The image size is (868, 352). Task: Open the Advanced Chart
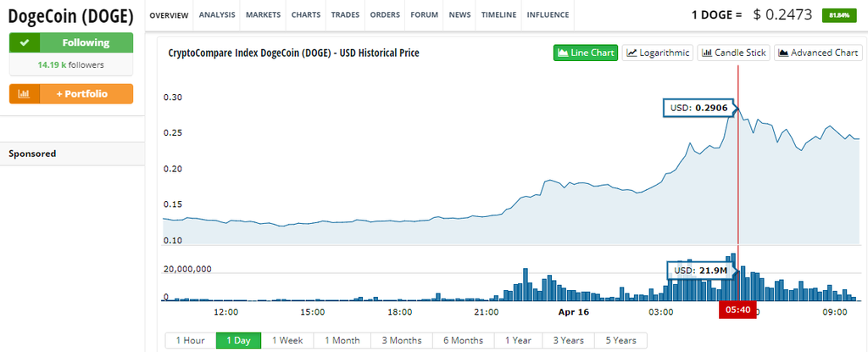(x=818, y=53)
